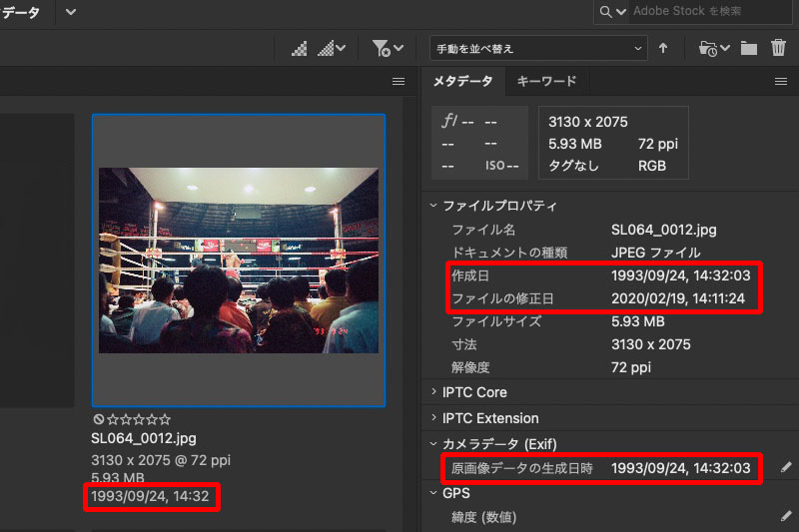Click the 寸法 row value 3130 x 2075
Screen dimensions: 799x532
651,344
